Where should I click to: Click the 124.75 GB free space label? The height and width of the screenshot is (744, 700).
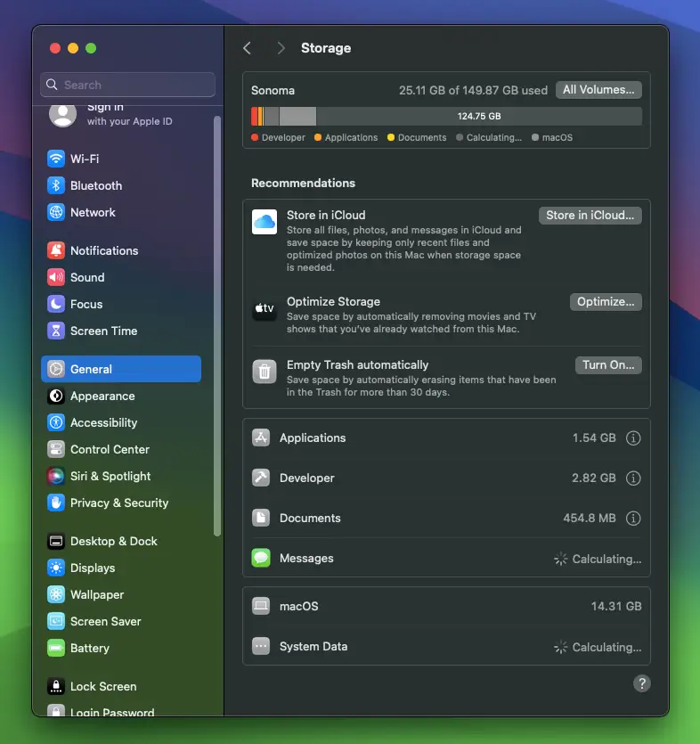(x=479, y=116)
